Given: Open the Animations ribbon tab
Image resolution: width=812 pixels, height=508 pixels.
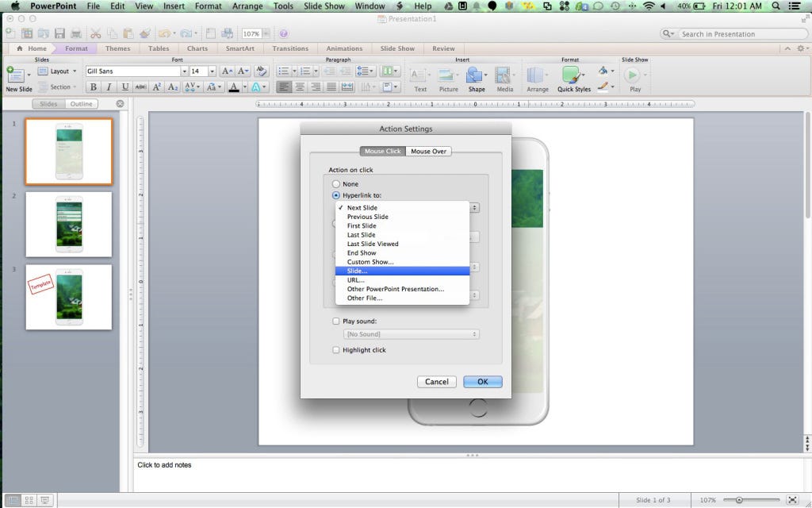Looking at the screenshot, I should pyautogui.click(x=344, y=48).
